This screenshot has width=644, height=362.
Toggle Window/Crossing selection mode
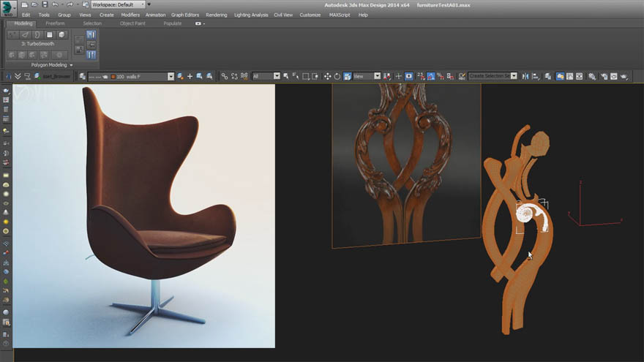pyautogui.click(x=315, y=76)
